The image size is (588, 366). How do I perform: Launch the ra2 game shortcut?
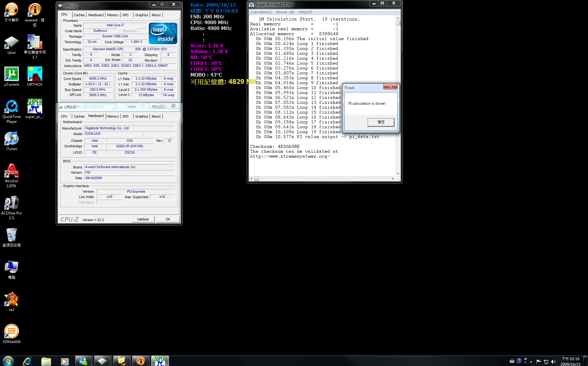(x=11, y=302)
